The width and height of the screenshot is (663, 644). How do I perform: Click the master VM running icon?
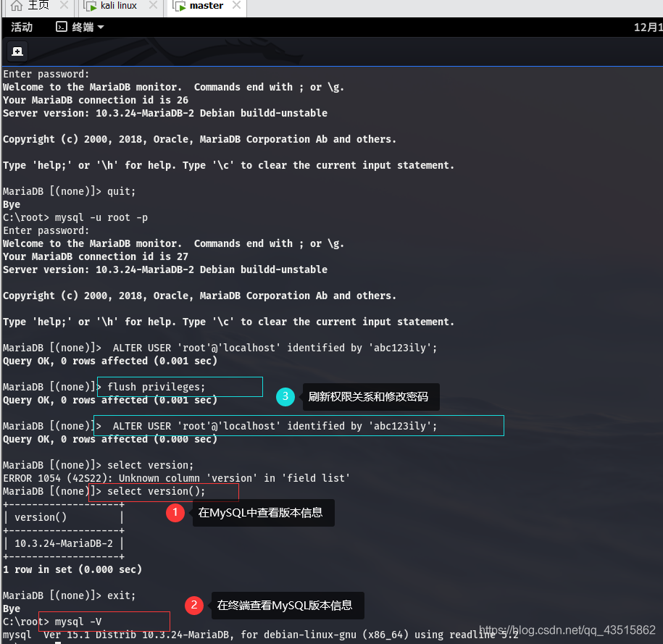click(179, 6)
